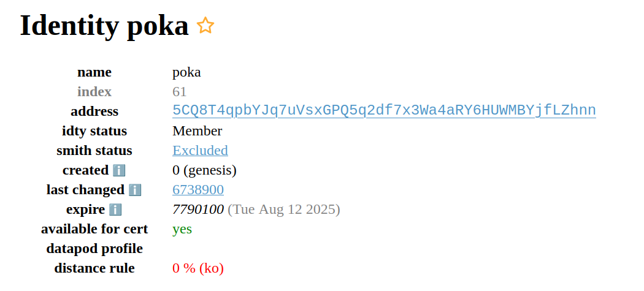
Task: Click the Identity poka page heading
Action: click(x=104, y=26)
